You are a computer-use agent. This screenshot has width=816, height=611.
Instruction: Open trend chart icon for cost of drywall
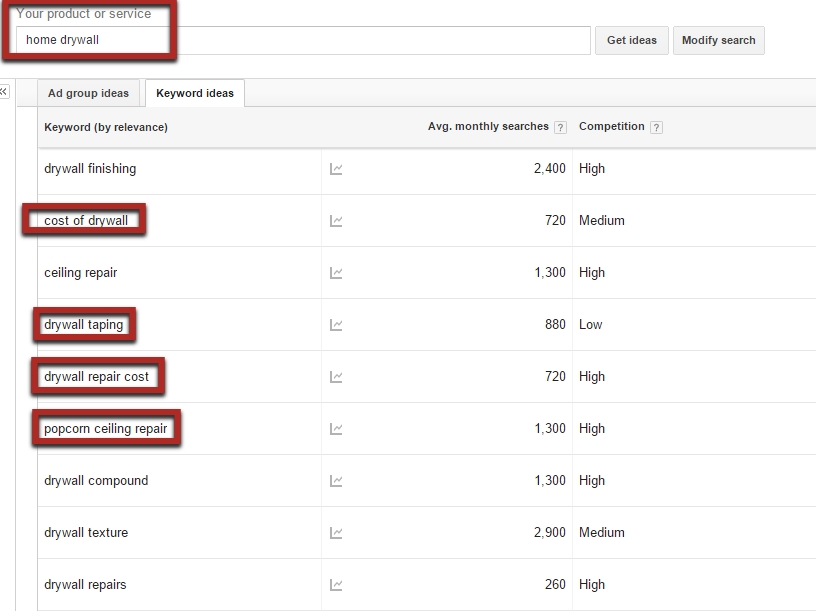(336, 221)
